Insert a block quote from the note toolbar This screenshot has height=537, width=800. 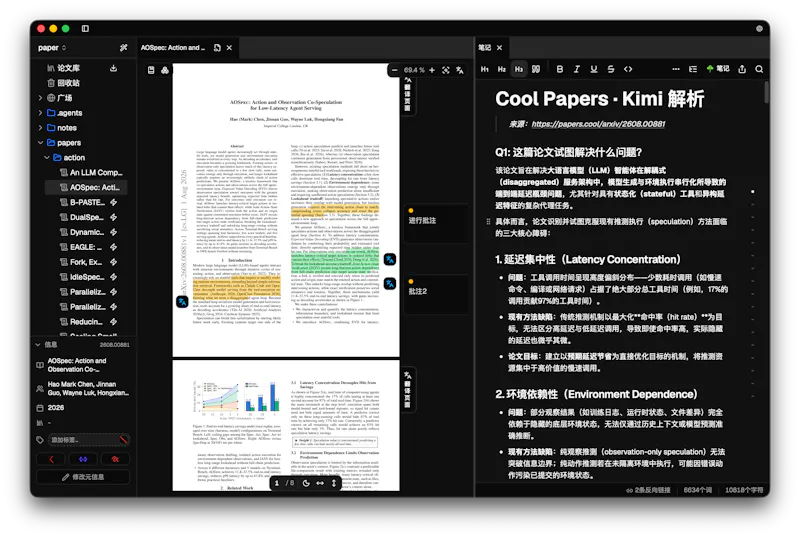pos(536,69)
